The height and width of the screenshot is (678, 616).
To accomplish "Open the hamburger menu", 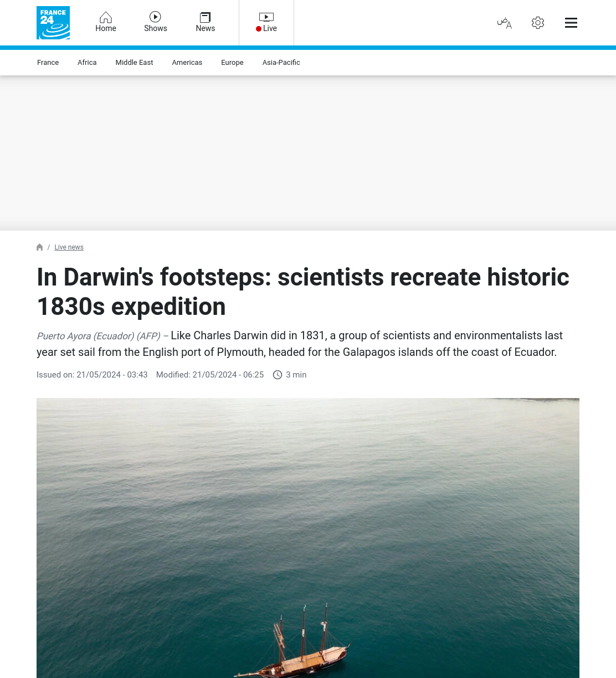I will [x=571, y=23].
